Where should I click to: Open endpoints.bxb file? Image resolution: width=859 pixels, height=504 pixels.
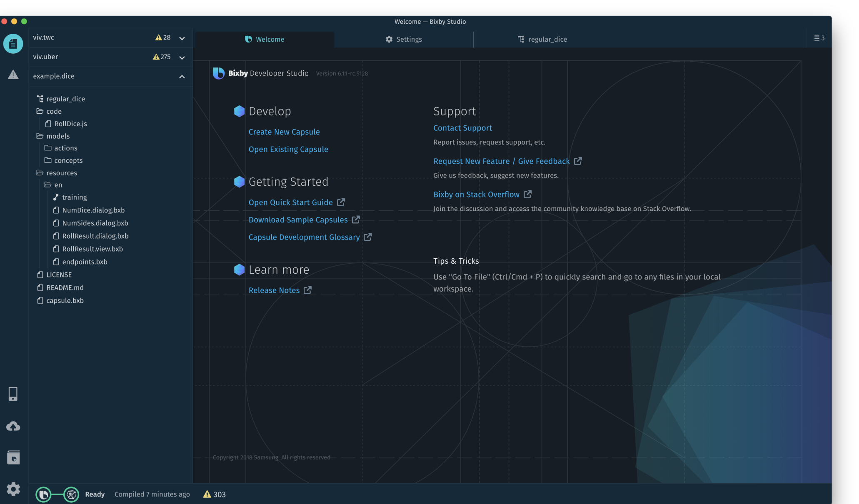tap(80, 262)
